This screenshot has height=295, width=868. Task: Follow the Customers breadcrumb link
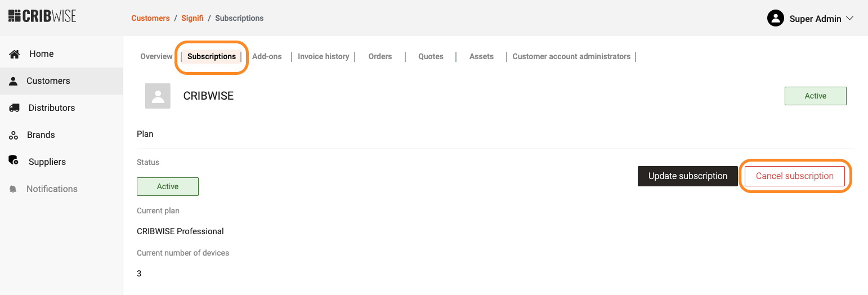pyautogui.click(x=150, y=18)
